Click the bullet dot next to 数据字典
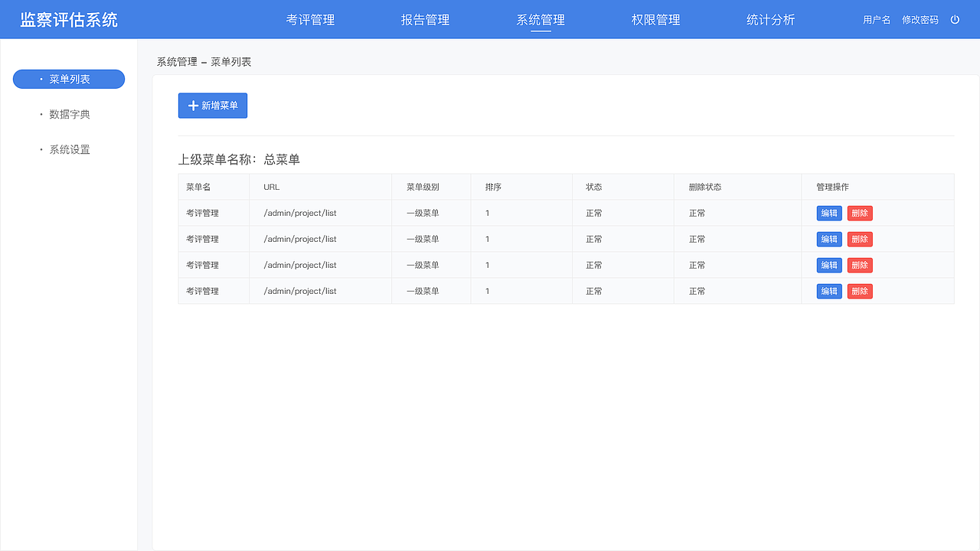The height and width of the screenshot is (551, 980). tap(41, 114)
